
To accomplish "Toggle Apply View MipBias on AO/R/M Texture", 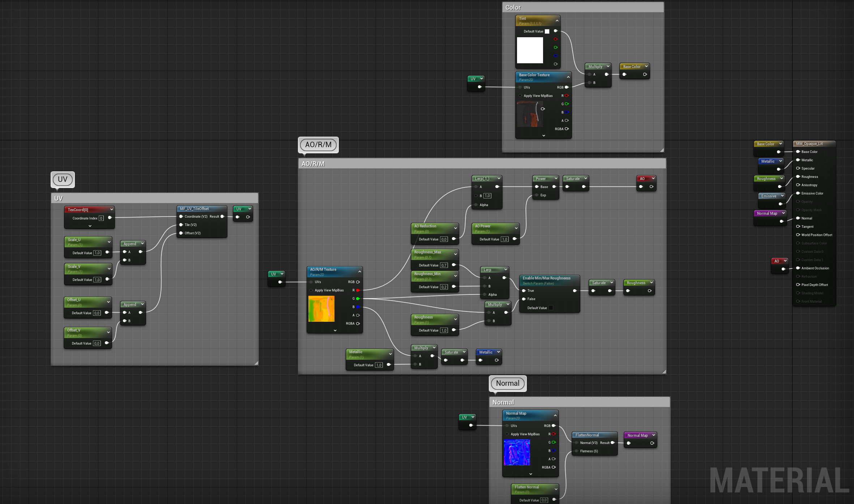I will (311, 290).
